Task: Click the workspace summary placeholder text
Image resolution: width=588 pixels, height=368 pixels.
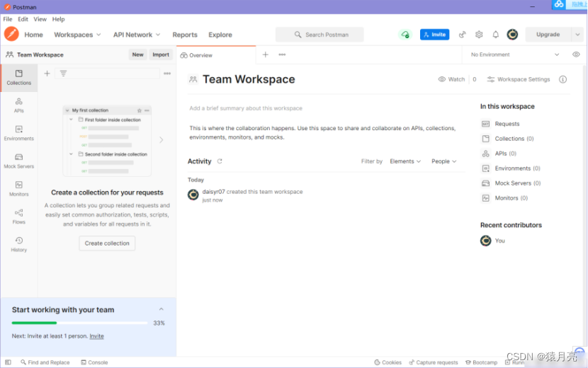Action: (246, 108)
